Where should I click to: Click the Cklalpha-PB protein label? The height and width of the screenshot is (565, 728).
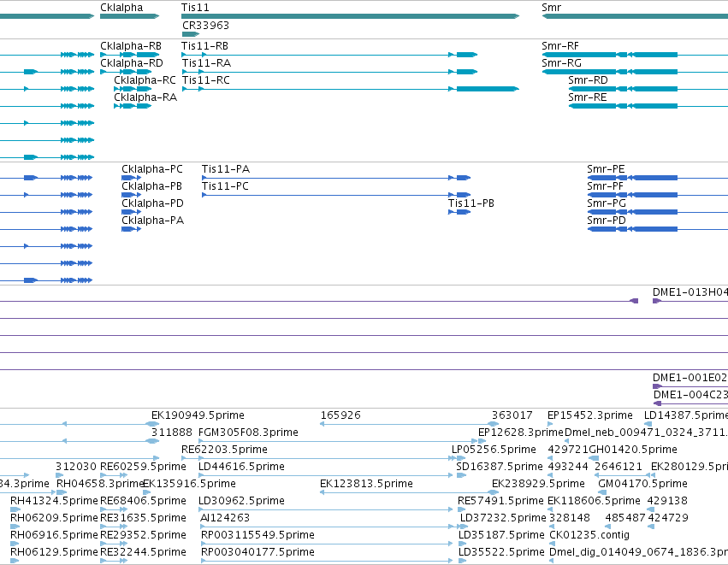click(151, 186)
